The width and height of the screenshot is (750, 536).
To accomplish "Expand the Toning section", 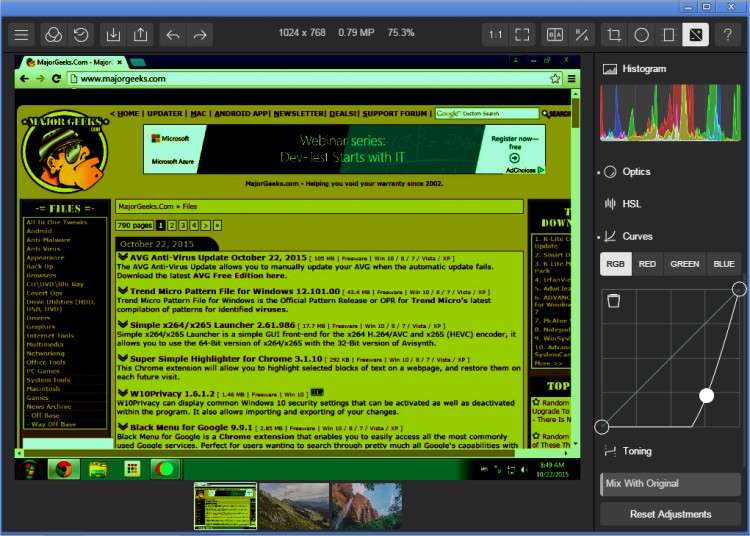I will coord(637,451).
